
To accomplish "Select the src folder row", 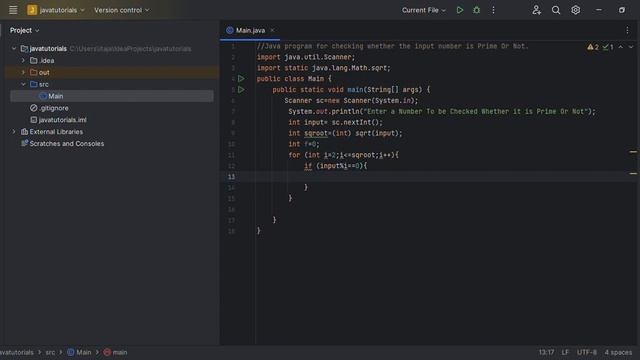I will tap(112, 84).
